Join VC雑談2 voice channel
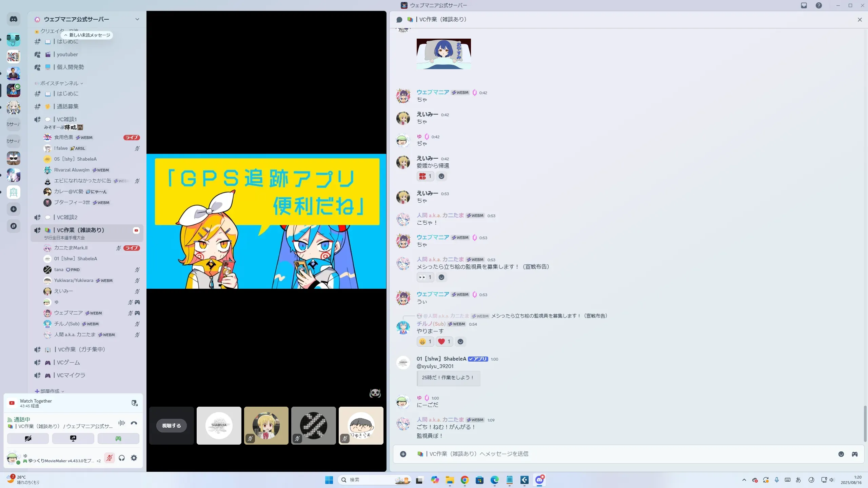868x488 pixels. point(67,217)
